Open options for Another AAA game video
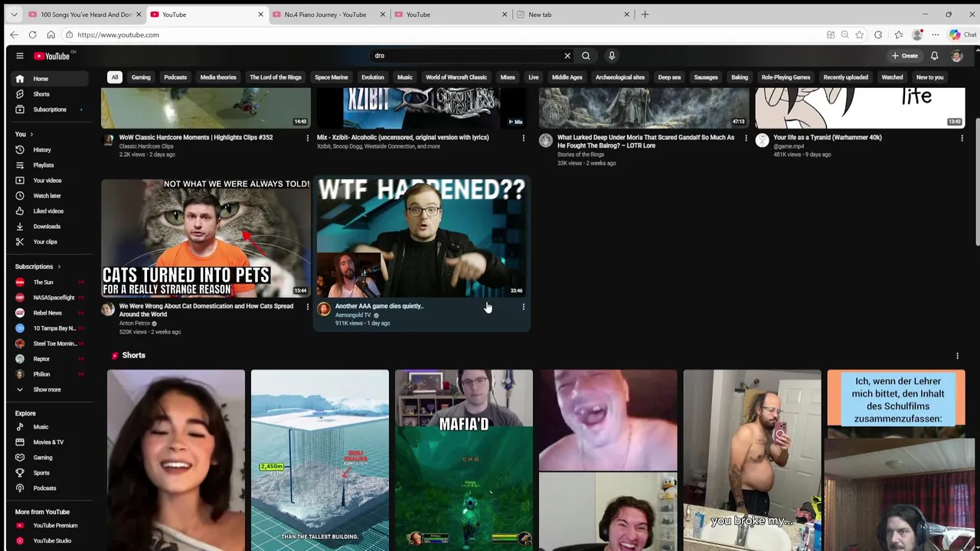Image resolution: width=980 pixels, height=551 pixels. pyautogui.click(x=524, y=307)
